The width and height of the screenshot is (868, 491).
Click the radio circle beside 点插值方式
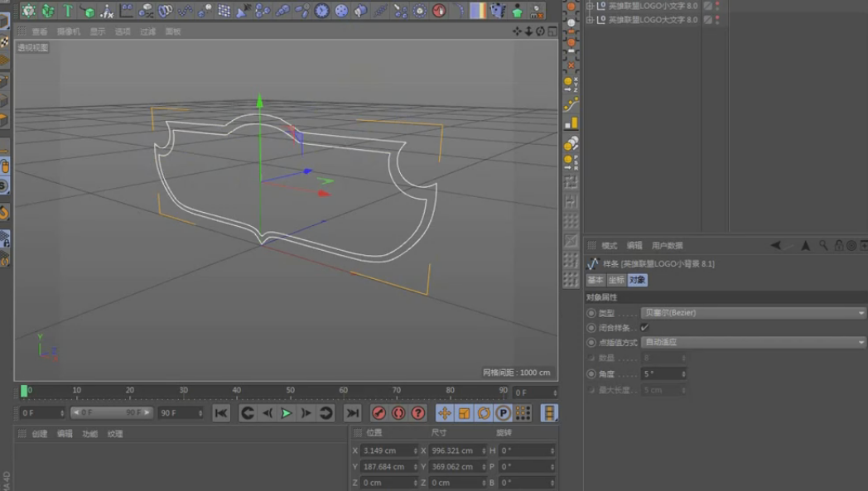click(591, 343)
